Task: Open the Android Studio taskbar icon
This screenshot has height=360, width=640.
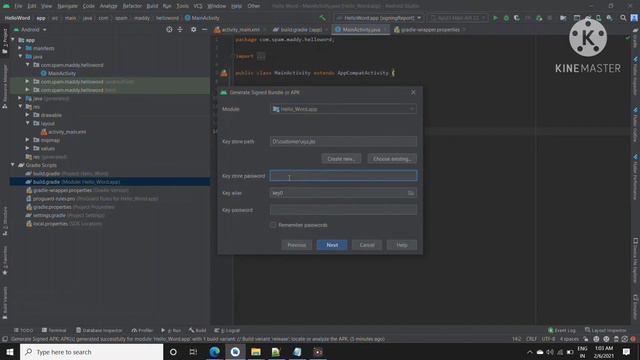Action: point(235,352)
